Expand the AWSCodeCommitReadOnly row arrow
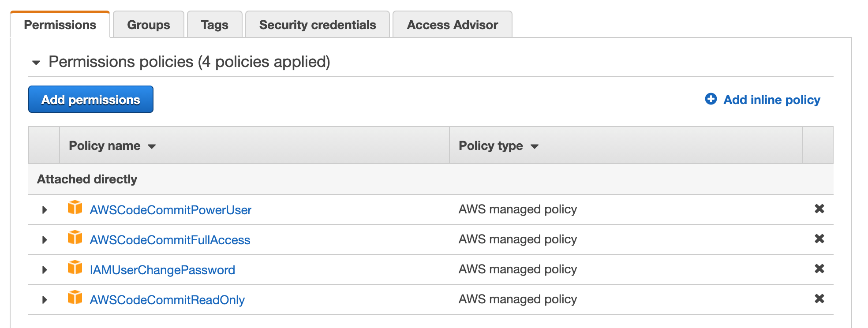 [x=45, y=300]
